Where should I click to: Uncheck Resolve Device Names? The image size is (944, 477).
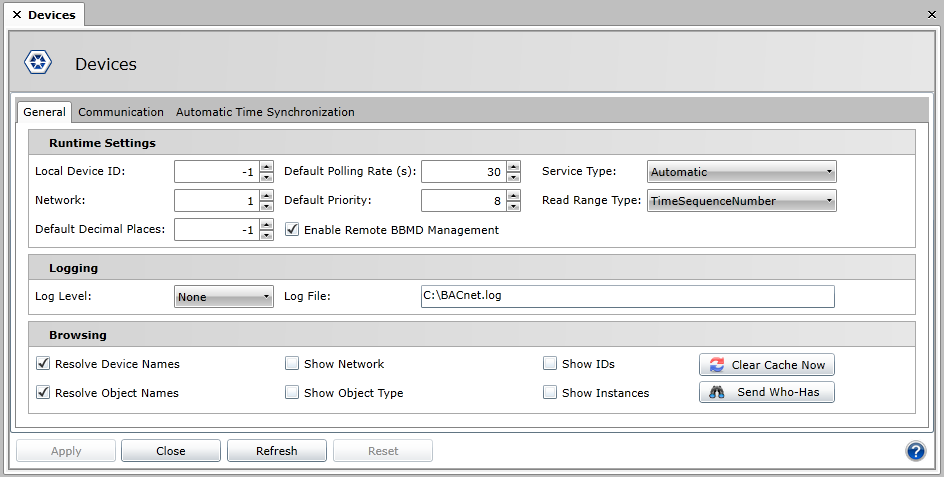[x=44, y=364]
